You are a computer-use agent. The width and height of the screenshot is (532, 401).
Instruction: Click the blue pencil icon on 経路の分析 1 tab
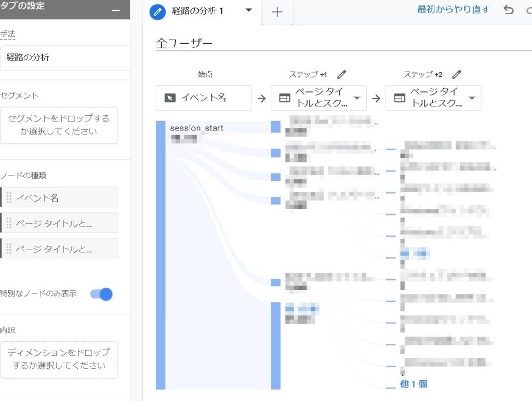click(157, 11)
